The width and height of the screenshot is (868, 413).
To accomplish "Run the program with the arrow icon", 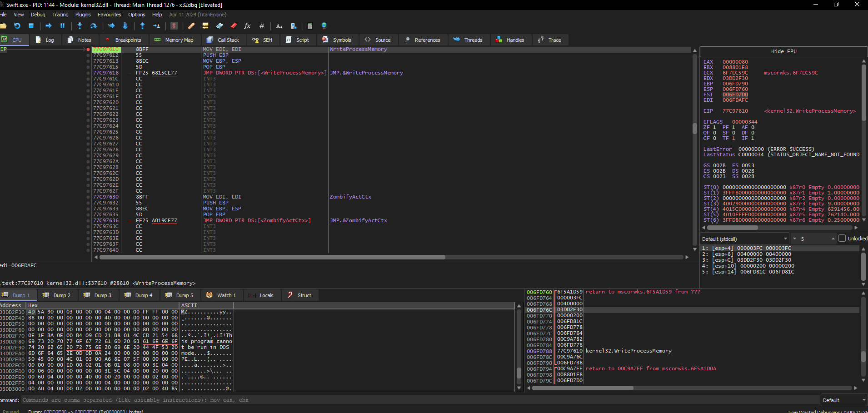I will point(49,26).
